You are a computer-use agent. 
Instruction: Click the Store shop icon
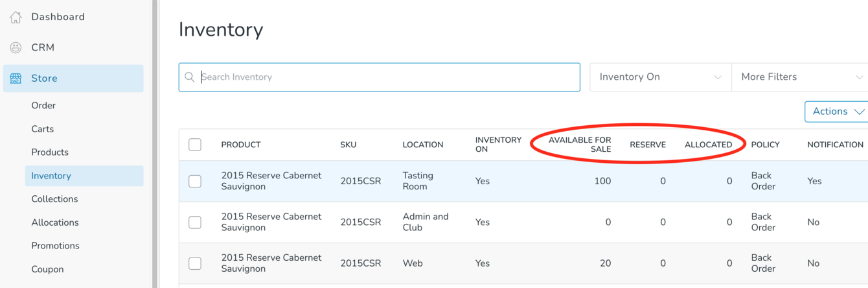pyautogui.click(x=16, y=78)
